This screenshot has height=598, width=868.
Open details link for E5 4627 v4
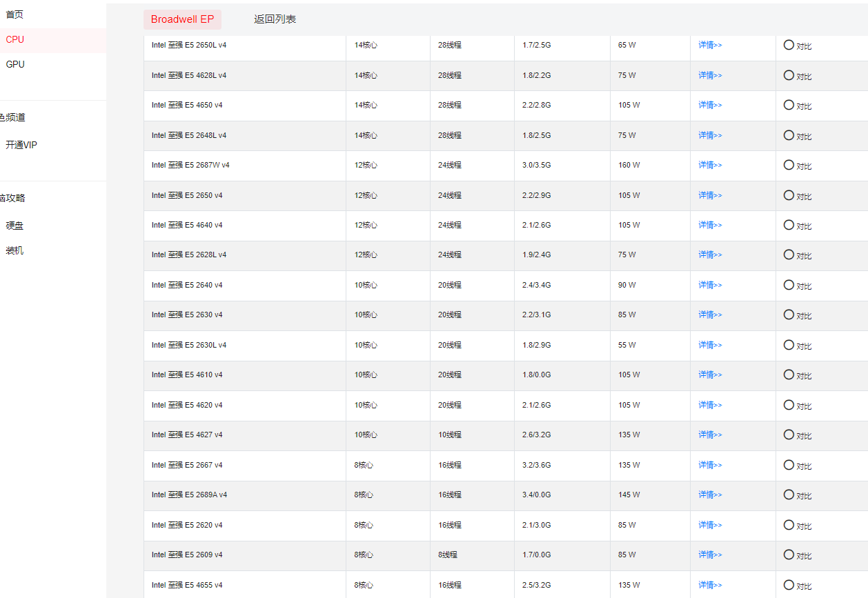[x=710, y=435]
